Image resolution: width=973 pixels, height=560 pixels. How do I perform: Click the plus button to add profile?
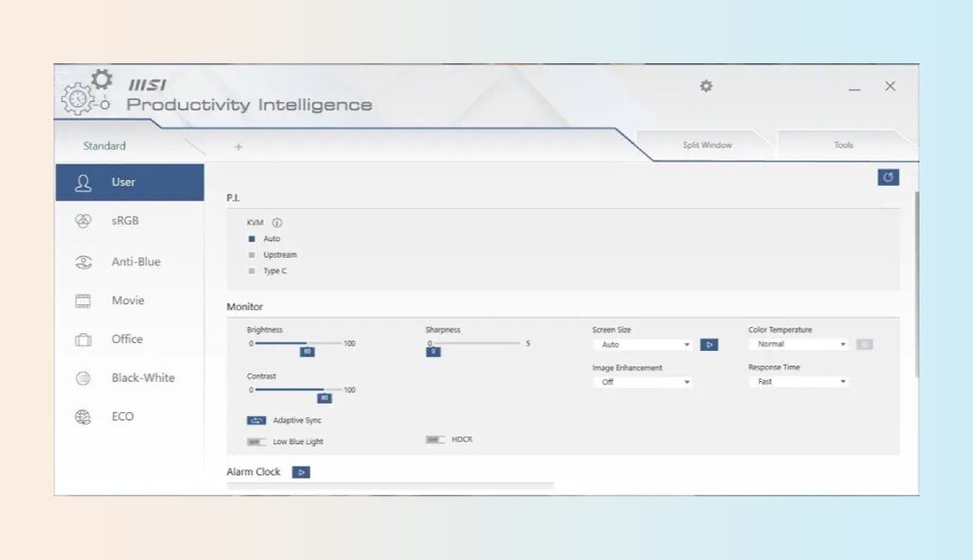(238, 147)
